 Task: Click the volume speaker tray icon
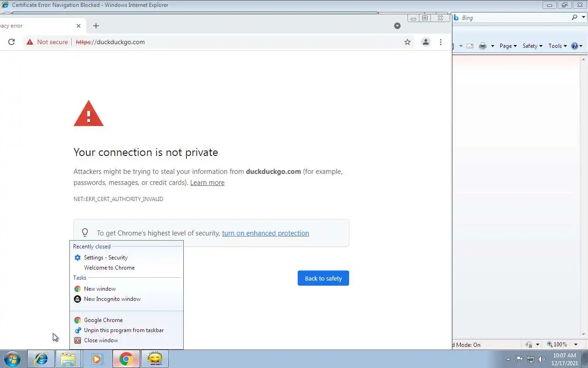pos(542,359)
